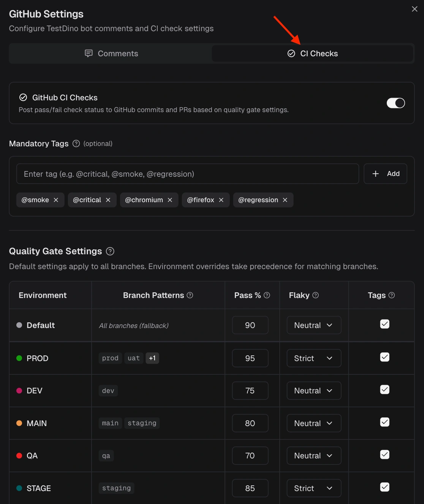This screenshot has width=424, height=504.
Task: Click the tag entry input field
Action: pyautogui.click(x=188, y=174)
